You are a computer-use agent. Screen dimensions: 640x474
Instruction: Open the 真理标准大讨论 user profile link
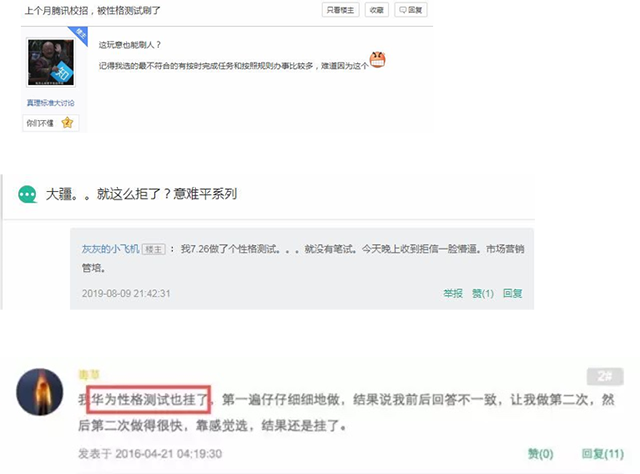pos(51,102)
